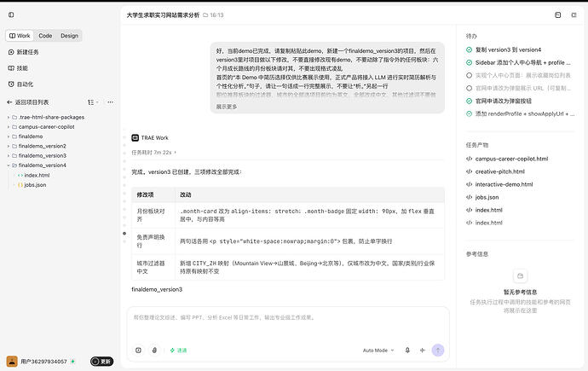Screen dimensions: 588x371
Task: Click the title 大学生求职实习网站需求分析
Action: tap(163, 15)
